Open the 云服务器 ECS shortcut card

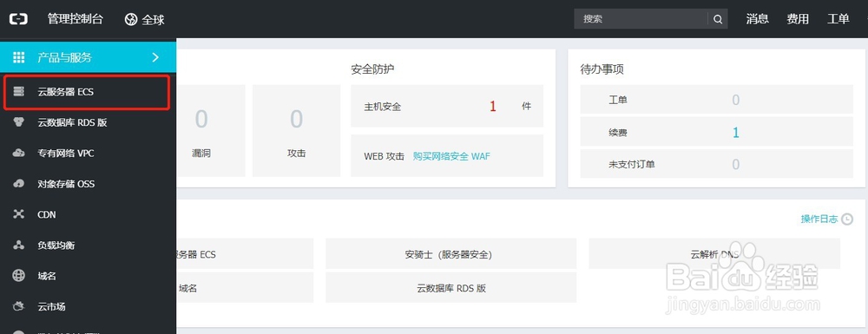[x=245, y=254]
